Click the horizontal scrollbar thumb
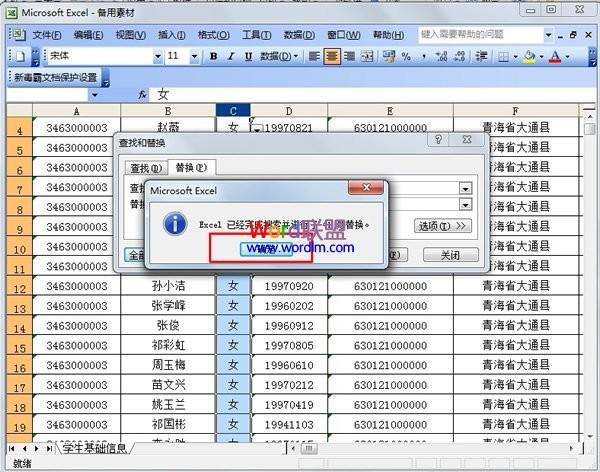The height and width of the screenshot is (472, 600). [309, 448]
